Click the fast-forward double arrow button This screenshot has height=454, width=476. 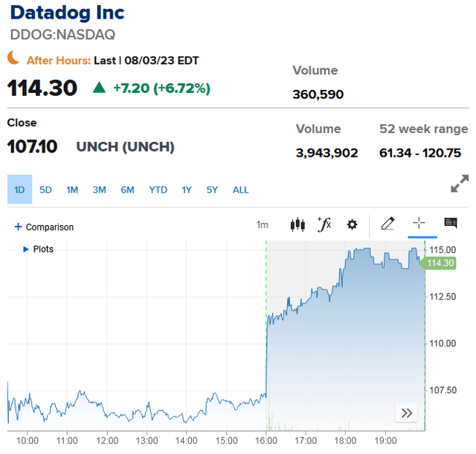406,413
